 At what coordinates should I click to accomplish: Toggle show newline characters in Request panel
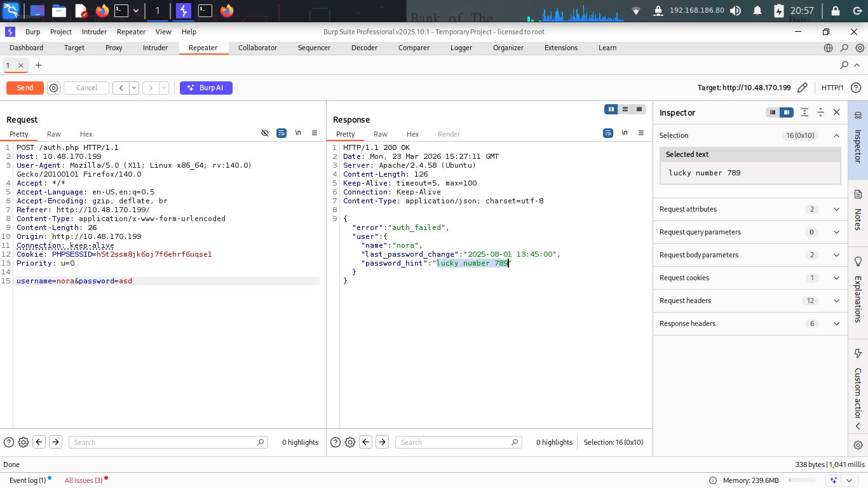tap(298, 133)
